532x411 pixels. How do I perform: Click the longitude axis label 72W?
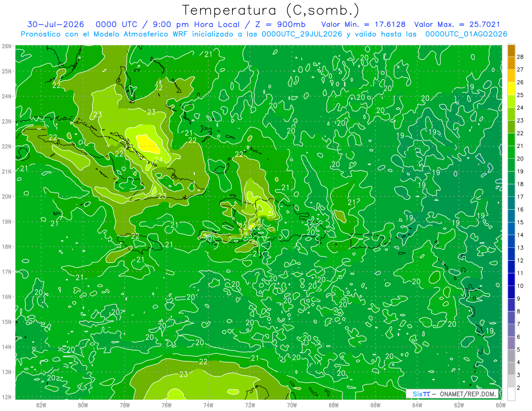[250, 405]
